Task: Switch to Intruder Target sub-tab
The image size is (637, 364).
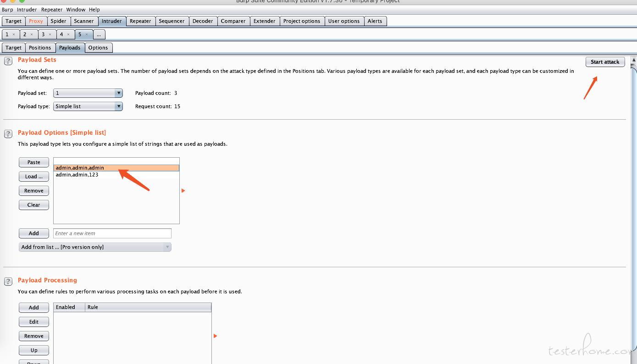Action: pyautogui.click(x=13, y=48)
